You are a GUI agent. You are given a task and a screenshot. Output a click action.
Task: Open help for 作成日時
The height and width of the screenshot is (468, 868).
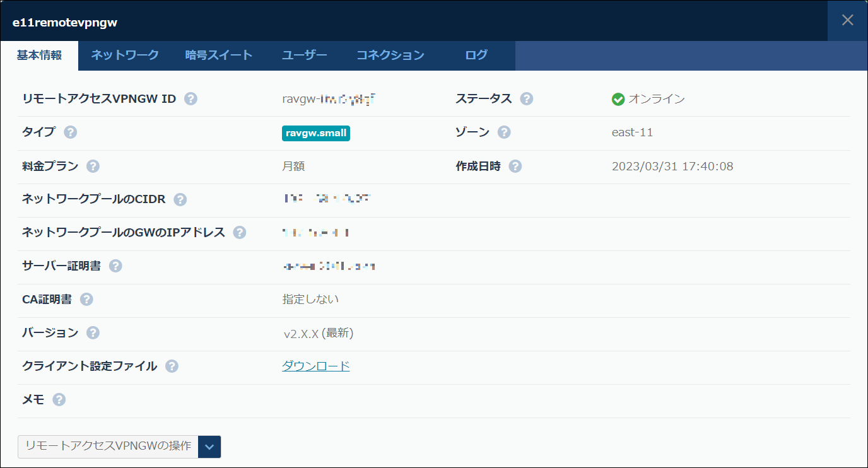tap(515, 166)
